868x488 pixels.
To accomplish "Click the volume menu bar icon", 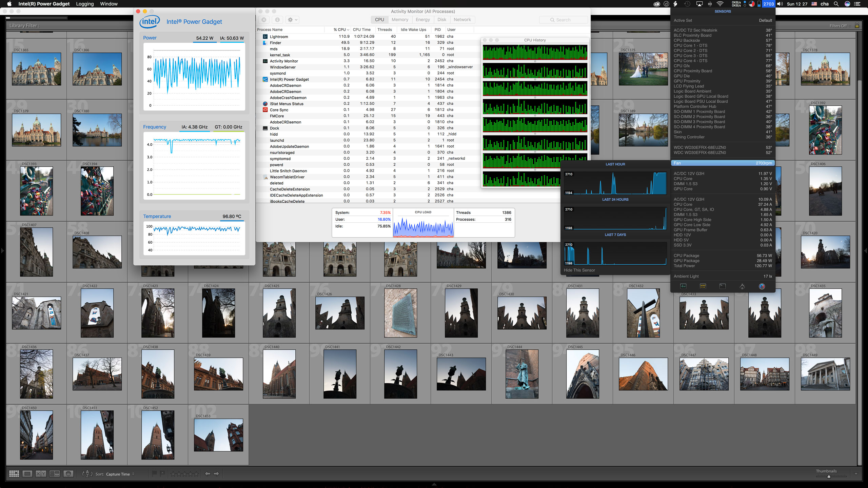I will (x=780, y=4).
